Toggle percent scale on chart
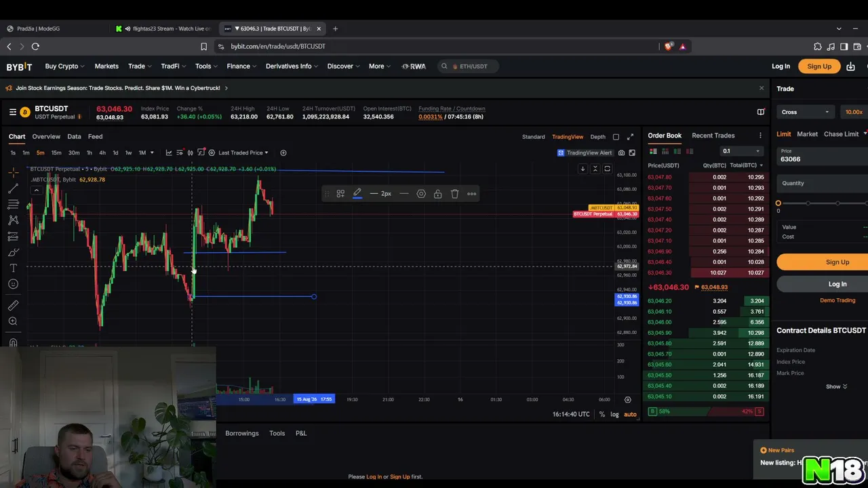868x488 pixels. coord(601,414)
